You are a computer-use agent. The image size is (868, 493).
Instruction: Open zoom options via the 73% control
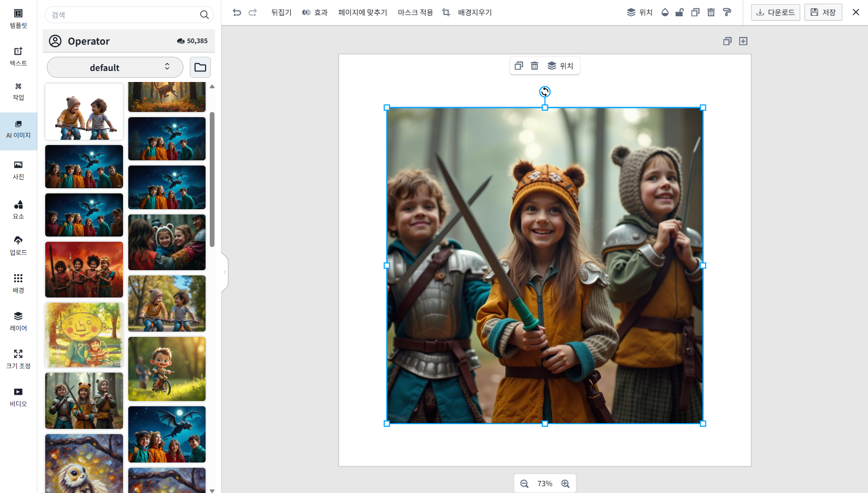coord(545,483)
